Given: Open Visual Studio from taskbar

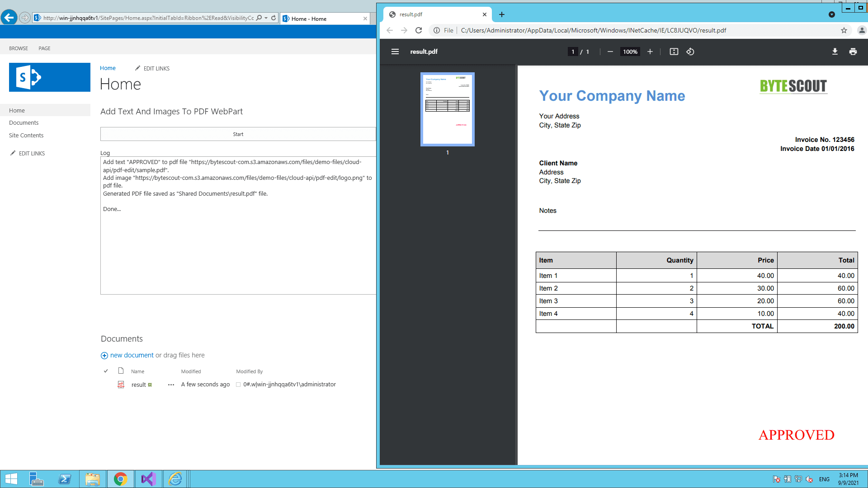Looking at the screenshot, I should (x=148, y=479).
